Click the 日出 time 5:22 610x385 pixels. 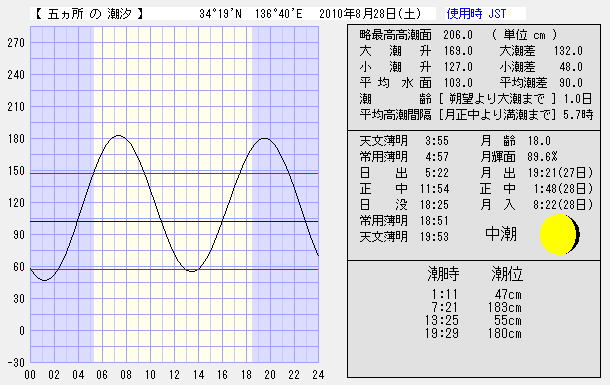pos(437,173)
